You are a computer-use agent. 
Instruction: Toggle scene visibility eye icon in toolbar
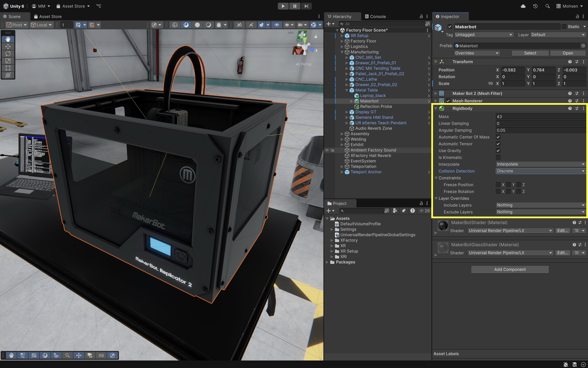click(x=277, y=25)
